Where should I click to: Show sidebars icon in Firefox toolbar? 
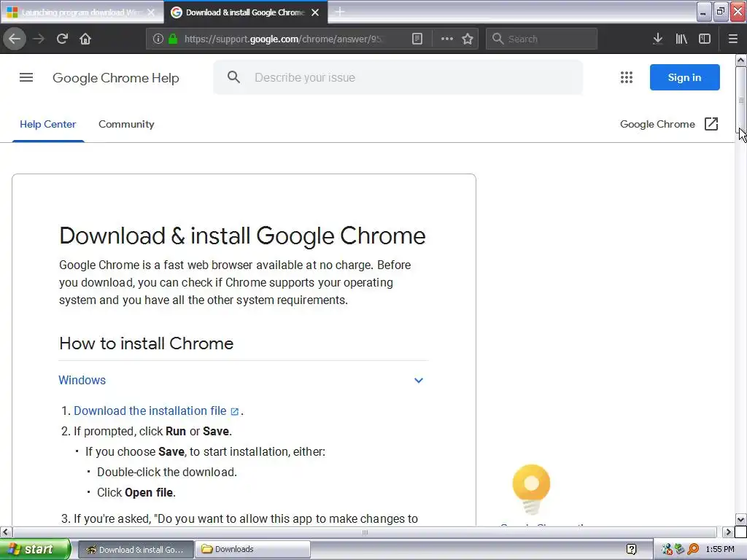point(705,39)
